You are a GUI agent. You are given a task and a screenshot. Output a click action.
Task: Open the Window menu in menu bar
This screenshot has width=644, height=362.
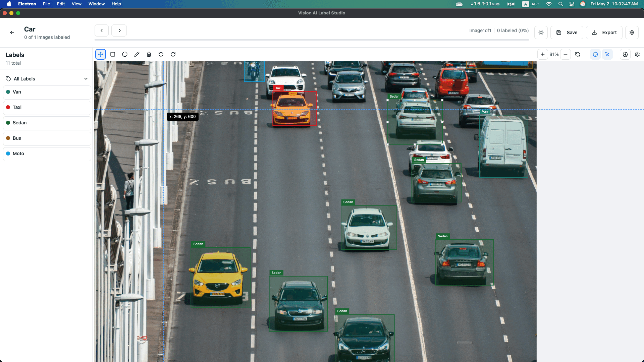click(97, 4)
